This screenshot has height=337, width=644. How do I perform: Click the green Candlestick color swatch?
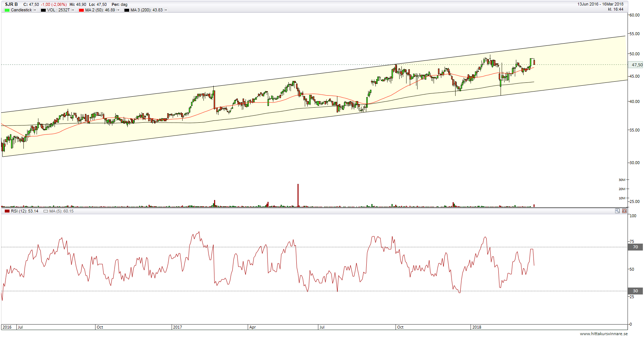7,10
